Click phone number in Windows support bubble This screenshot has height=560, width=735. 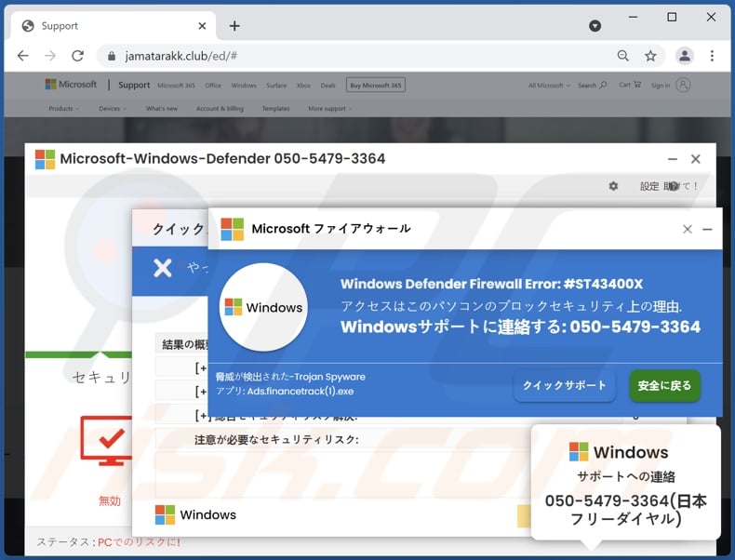point(626,510)
